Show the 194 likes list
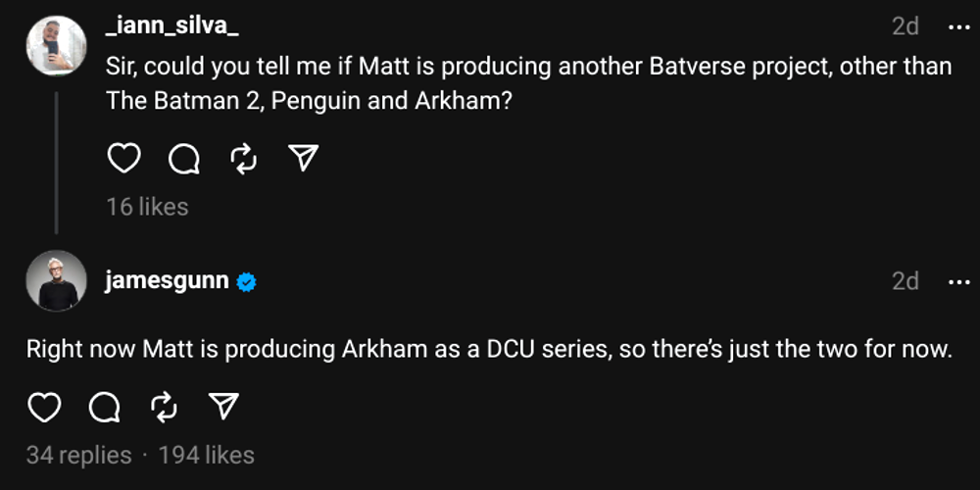 [207, 456]
